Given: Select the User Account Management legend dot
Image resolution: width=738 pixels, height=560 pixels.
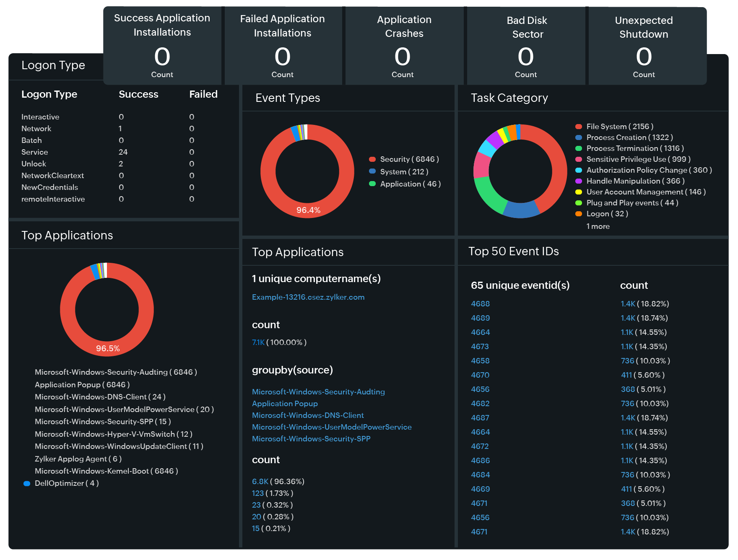Looking at the screenshot, I should [x=579, y=192].
